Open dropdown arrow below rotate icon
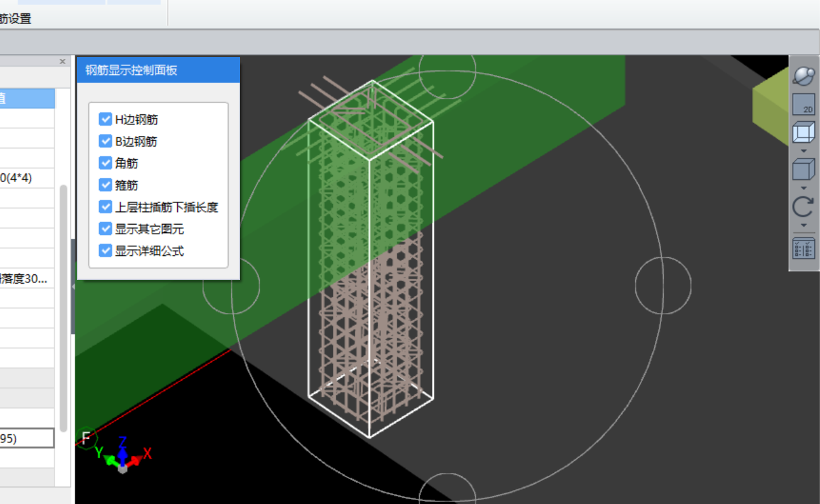Viewport: 820px width, 504px height. 803,225
